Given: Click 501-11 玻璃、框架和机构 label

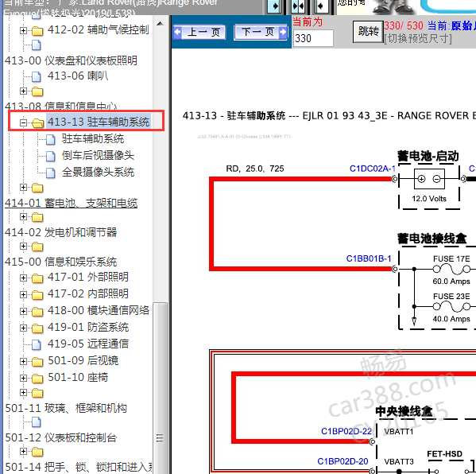Looking at the screenshot, I should 66,408.
